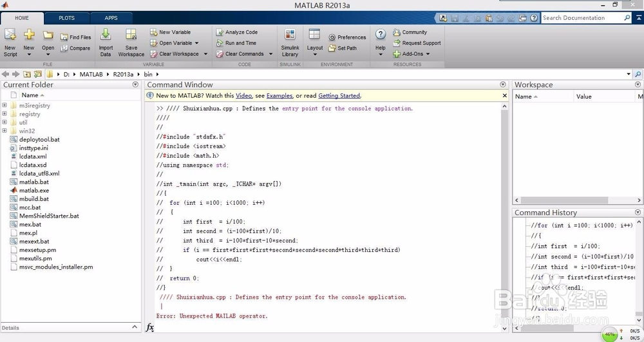Click Set Path

pyautogui.click(x=343, y=48)
